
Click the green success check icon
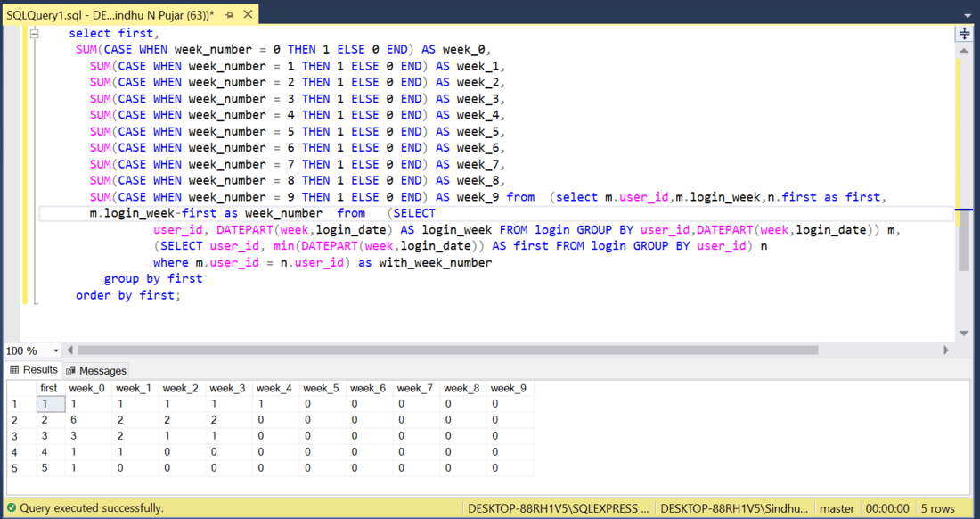coord(12,508)
